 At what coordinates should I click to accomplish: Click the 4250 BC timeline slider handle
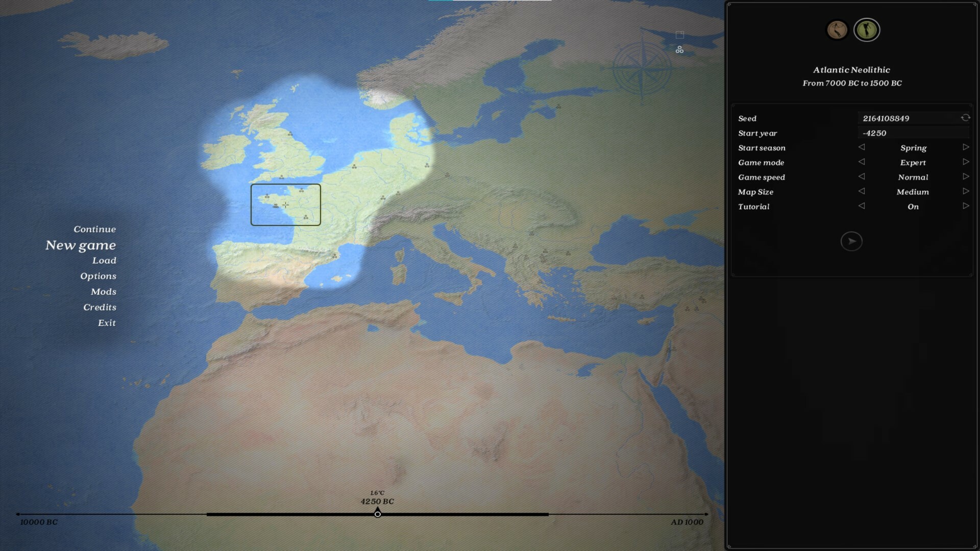(x=377, y=514)
